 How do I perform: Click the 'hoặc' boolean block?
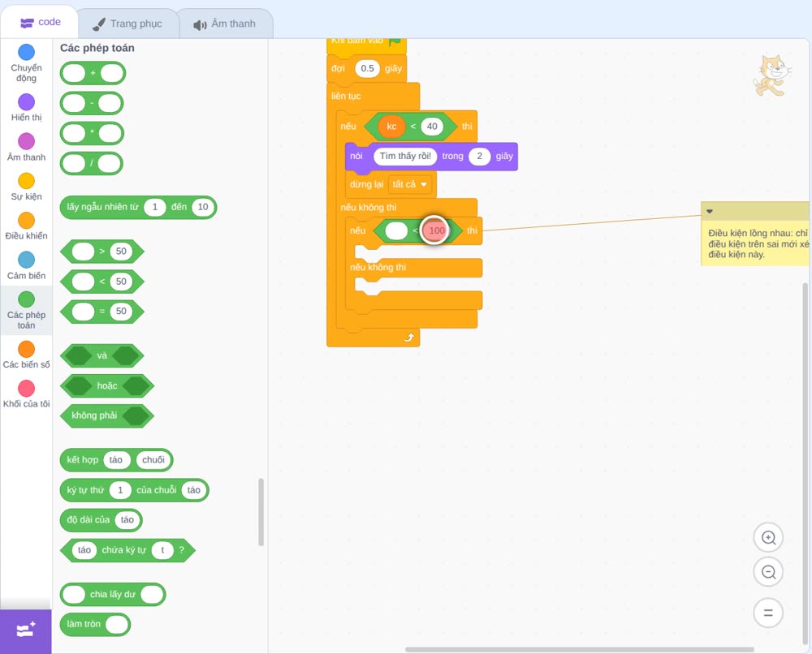point(107,385)
